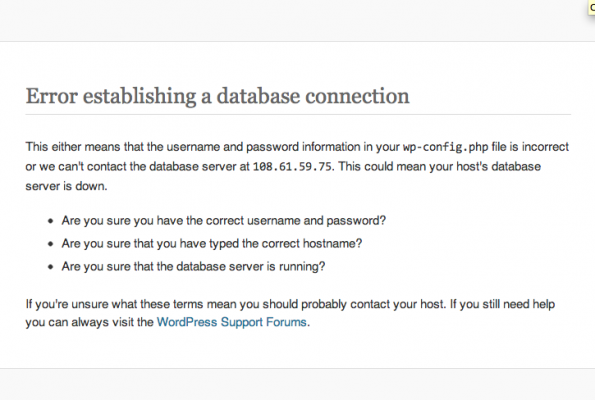Click the 'server is down.' sentence ending
Image resolution: width=595 pixels, height=400 pixels.
66,186
